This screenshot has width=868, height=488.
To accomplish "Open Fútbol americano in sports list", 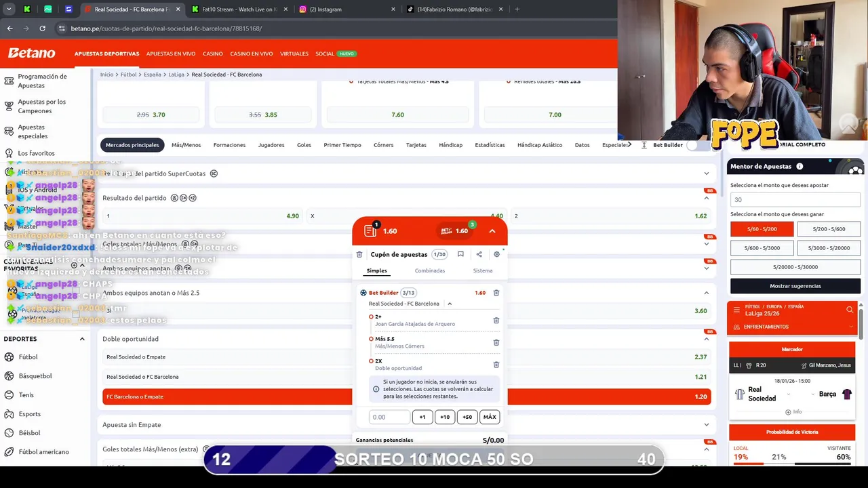I will pos(43,451).
